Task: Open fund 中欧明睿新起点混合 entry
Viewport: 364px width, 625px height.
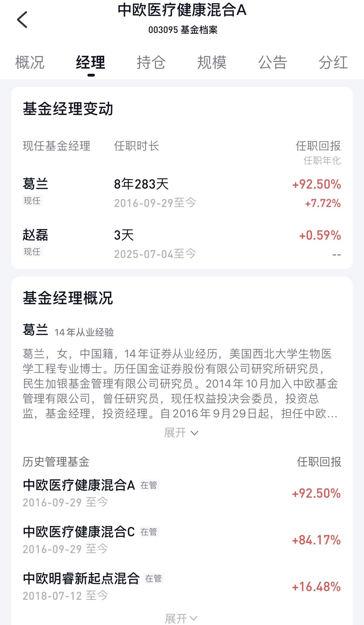Action: 182,586
